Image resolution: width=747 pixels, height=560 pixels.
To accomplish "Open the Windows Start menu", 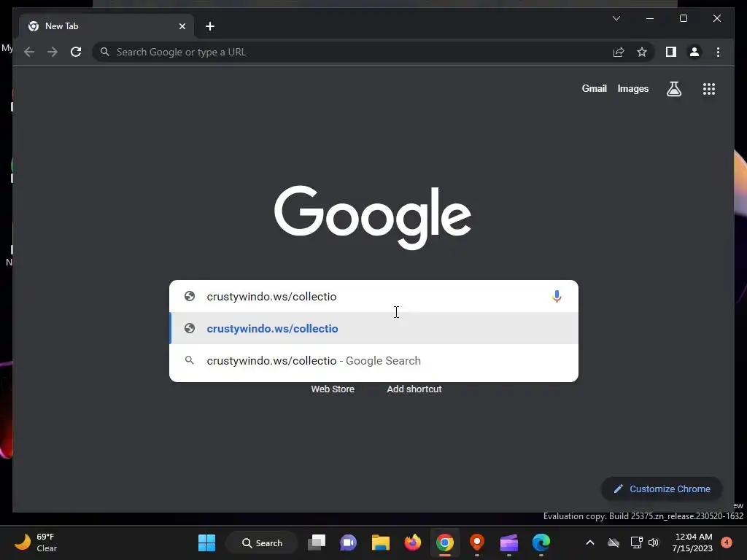I will [206, 542].
